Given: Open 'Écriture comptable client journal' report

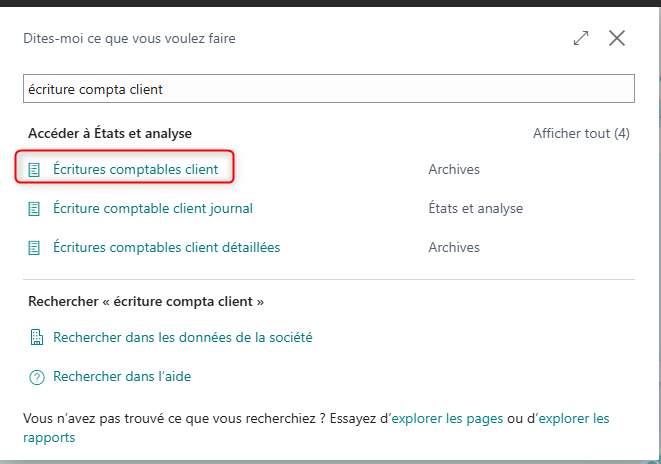Looking at the screenshot, I should 152,209.
